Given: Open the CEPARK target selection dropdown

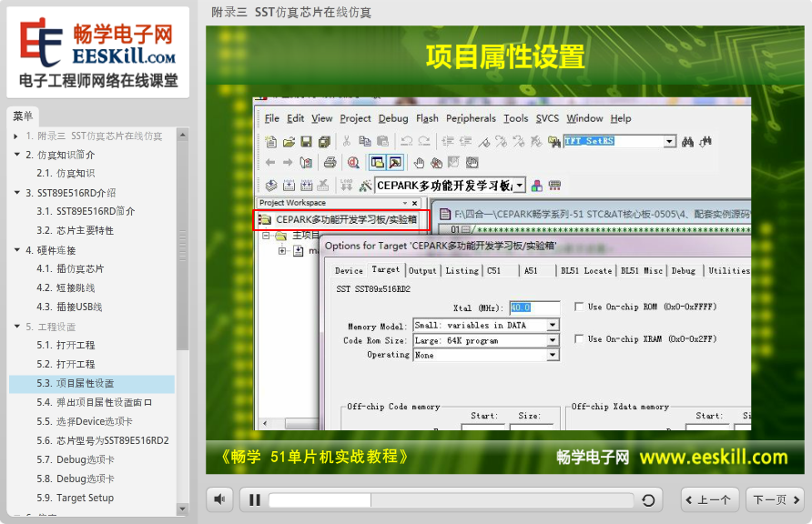Looking at the screenshot, I should click(520, 186).
